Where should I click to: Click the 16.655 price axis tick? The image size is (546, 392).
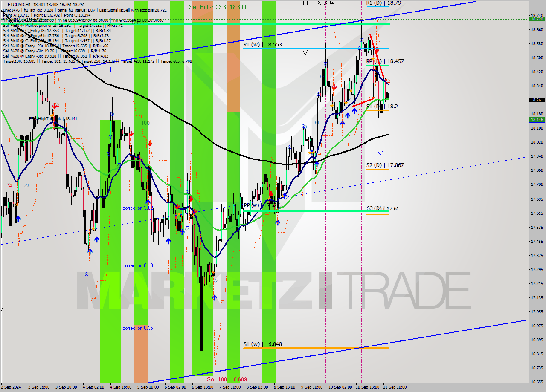coord(536,382)
